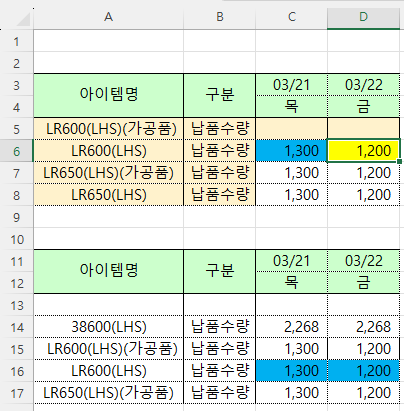Click 금 cell in row 4
This screenshot has height=411, width=404.
[x=364, y=106]
